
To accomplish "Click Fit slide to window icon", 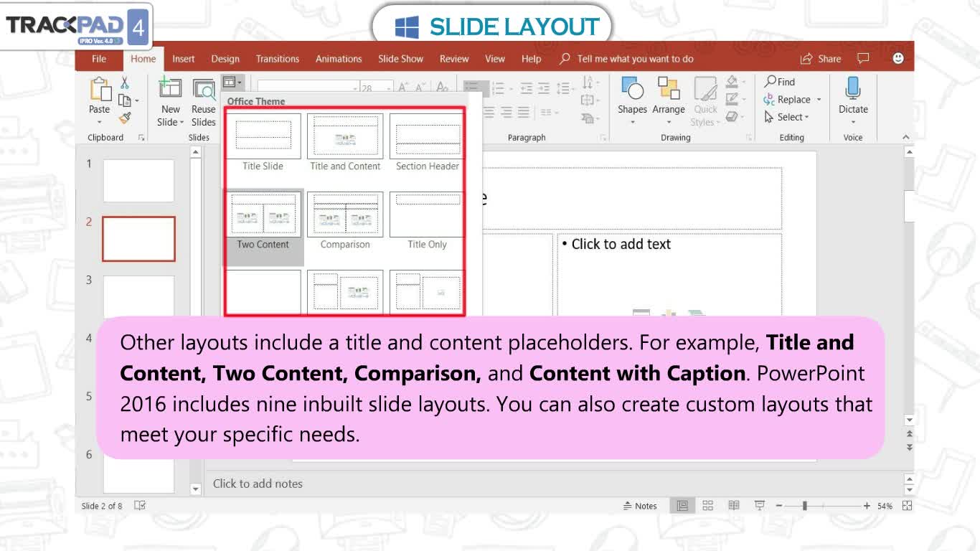I will point(907,506).
